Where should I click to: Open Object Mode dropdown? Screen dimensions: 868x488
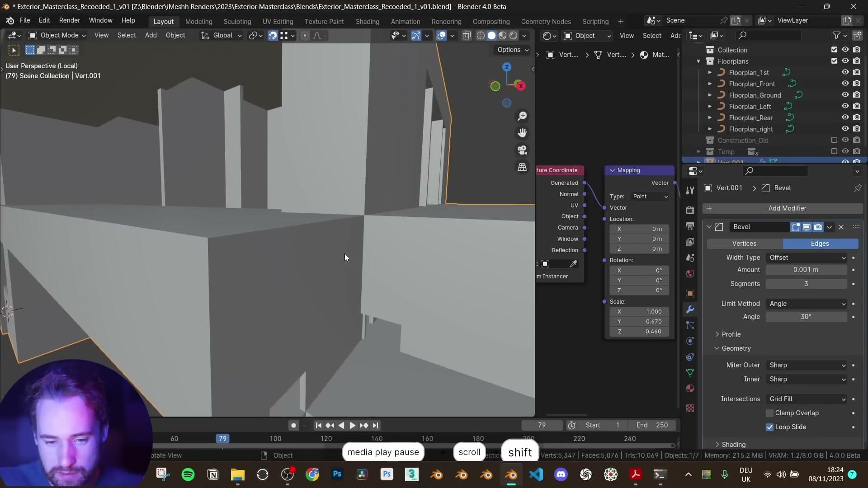point(57,35)
